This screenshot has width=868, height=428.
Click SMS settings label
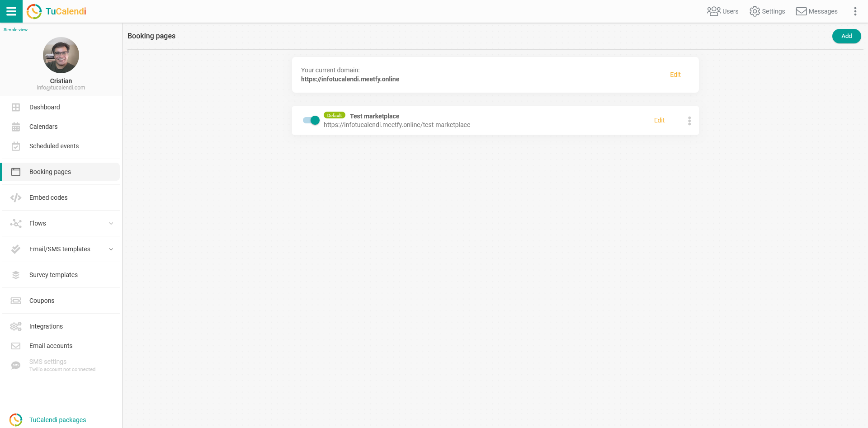pos(48,362)
